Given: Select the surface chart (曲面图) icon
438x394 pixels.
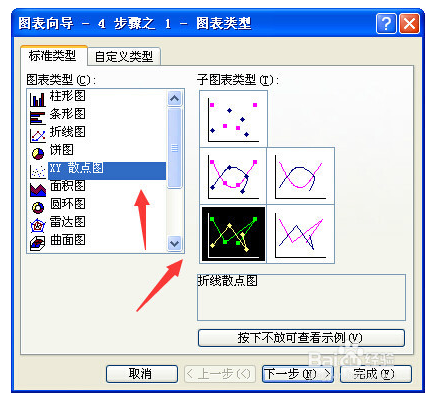Looking at the screenshot, I should click(38, 244).
